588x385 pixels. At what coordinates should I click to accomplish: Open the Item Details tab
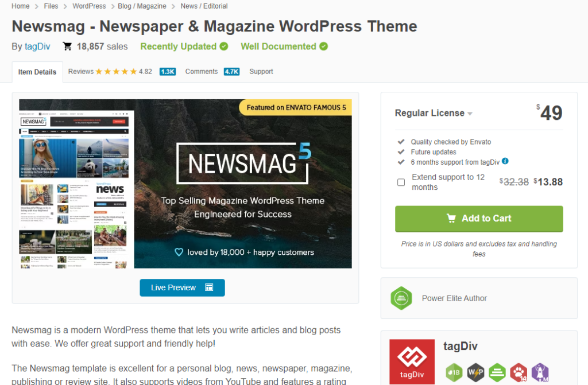point(37,72)
